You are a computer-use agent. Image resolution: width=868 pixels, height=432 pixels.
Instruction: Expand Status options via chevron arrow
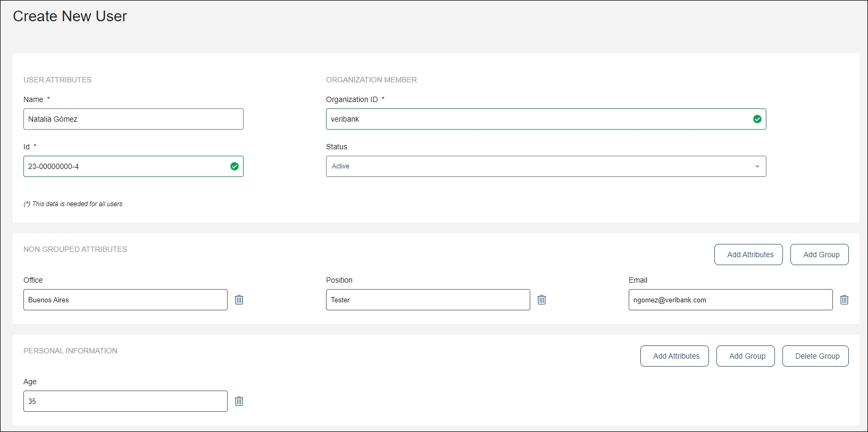click(x=757, y=166)
